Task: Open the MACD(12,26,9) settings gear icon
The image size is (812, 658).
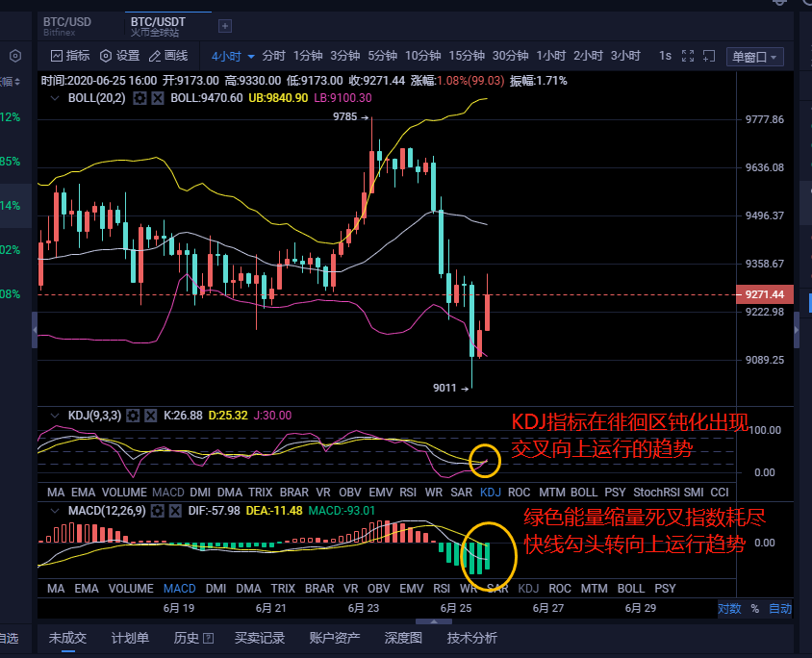Action: (157, 512)
